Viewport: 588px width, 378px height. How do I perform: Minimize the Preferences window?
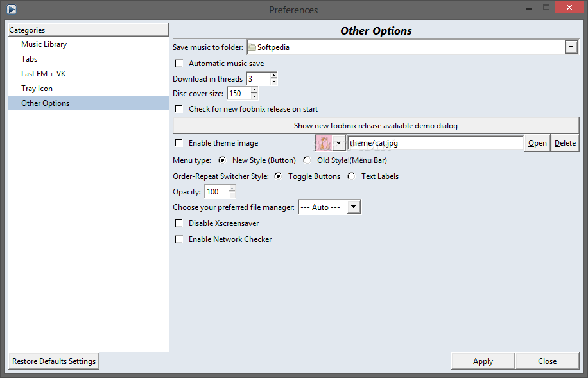(x=530, y=8)
